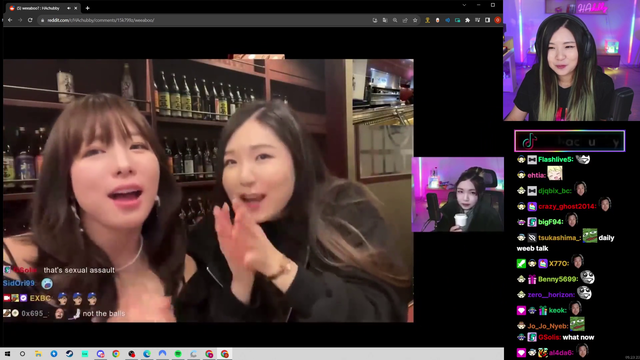Click the small webcam overlay thumbnail

(x=458, y=194)
